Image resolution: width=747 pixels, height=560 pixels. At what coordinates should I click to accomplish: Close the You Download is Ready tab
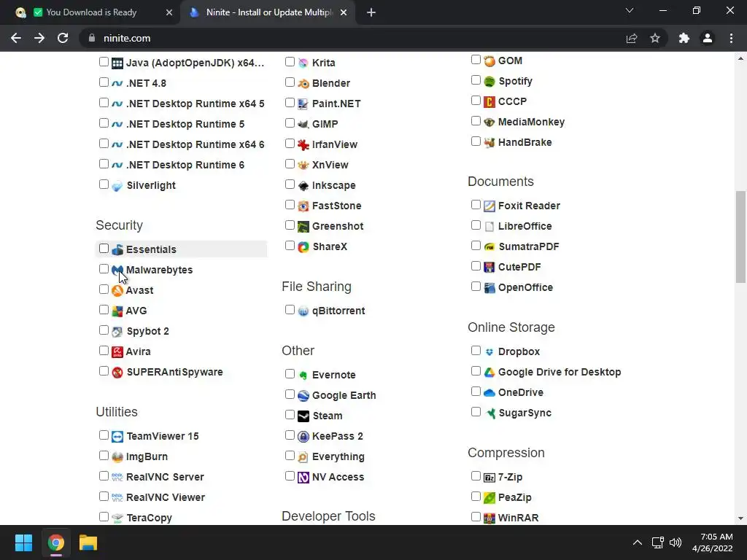169,12
